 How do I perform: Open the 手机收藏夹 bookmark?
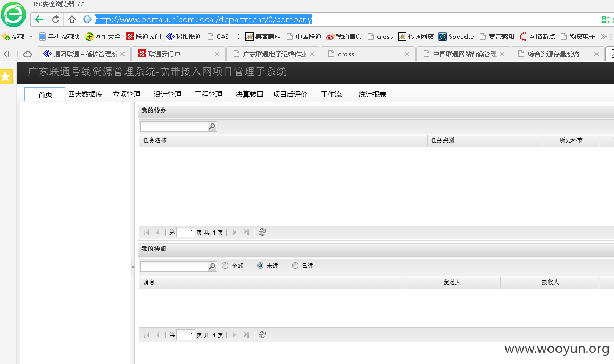(60, 36)
